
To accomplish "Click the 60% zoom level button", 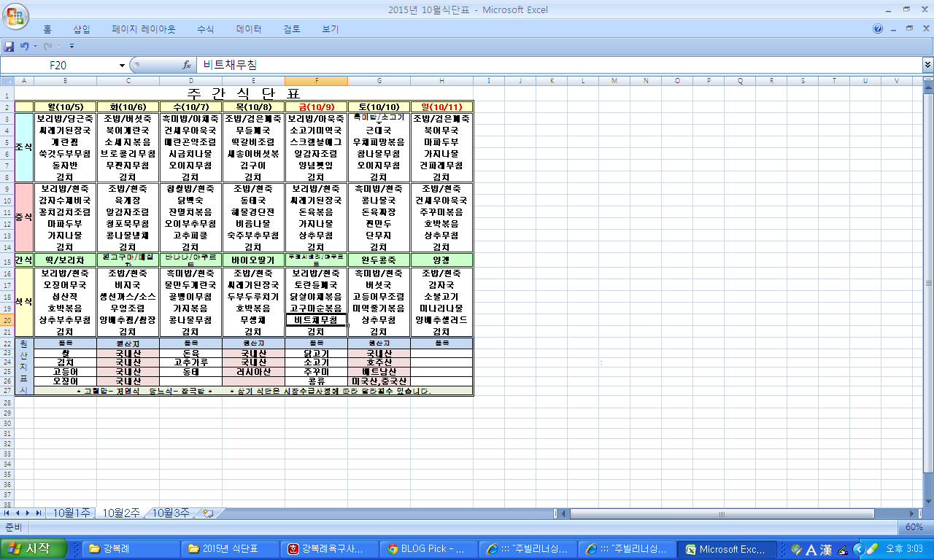I will point(914,527).
